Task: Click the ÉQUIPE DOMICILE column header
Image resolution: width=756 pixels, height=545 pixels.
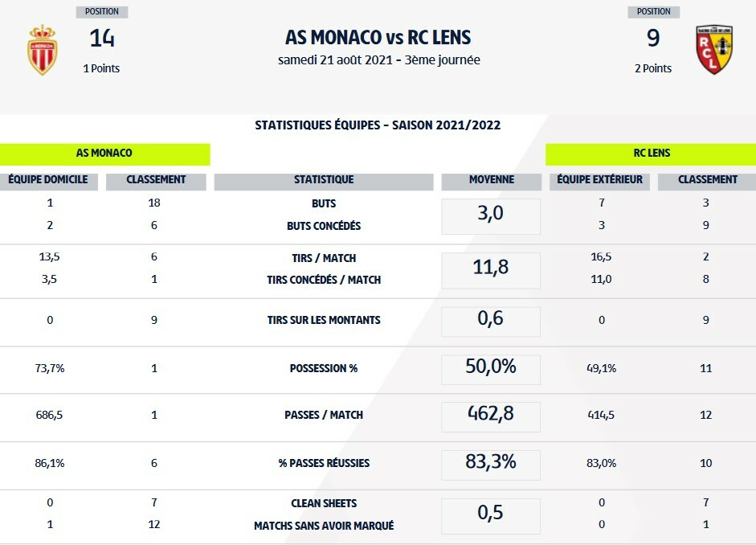Action: pos(48,180)
